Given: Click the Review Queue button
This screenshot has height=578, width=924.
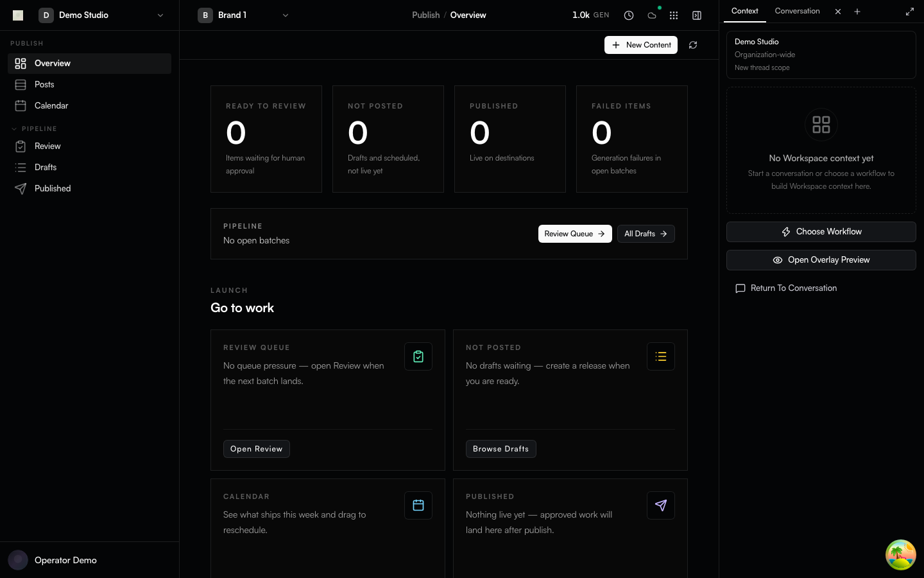Looking at the screenshot, I should (x=575, y=234).
